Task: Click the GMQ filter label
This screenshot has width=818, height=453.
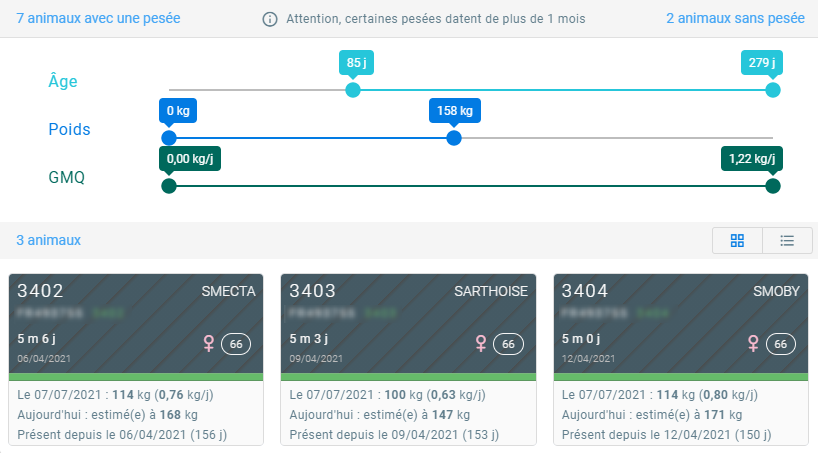Action: [66, 177]
